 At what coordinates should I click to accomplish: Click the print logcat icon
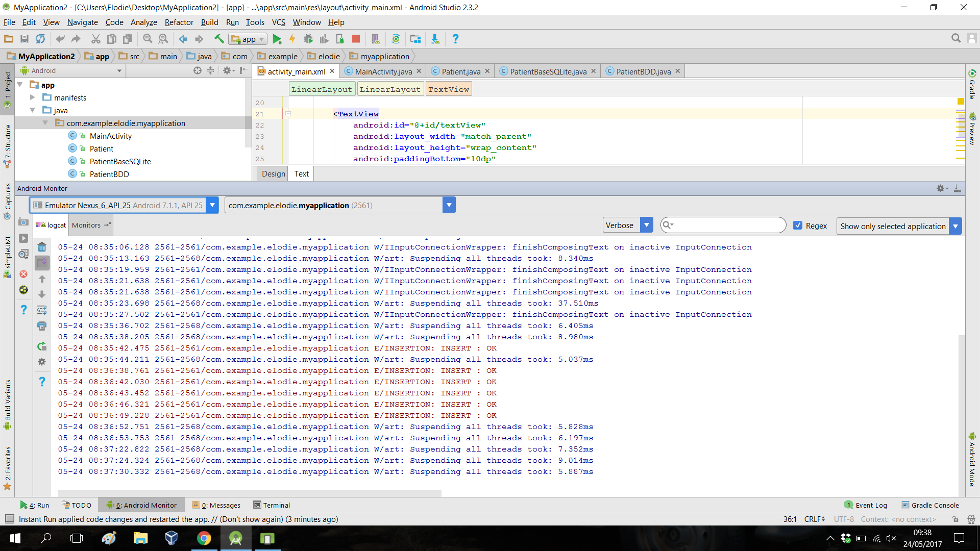[x=42, y=326]
